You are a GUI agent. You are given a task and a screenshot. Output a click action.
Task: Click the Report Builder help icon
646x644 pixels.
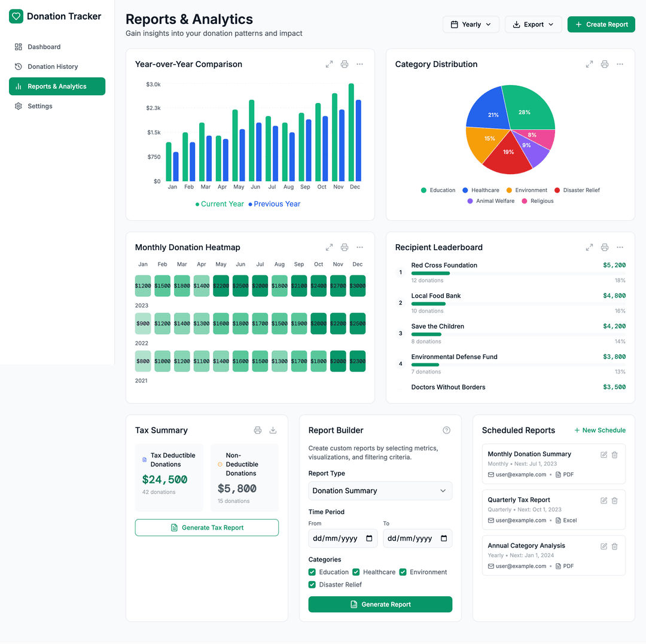(x=446, y=430)
